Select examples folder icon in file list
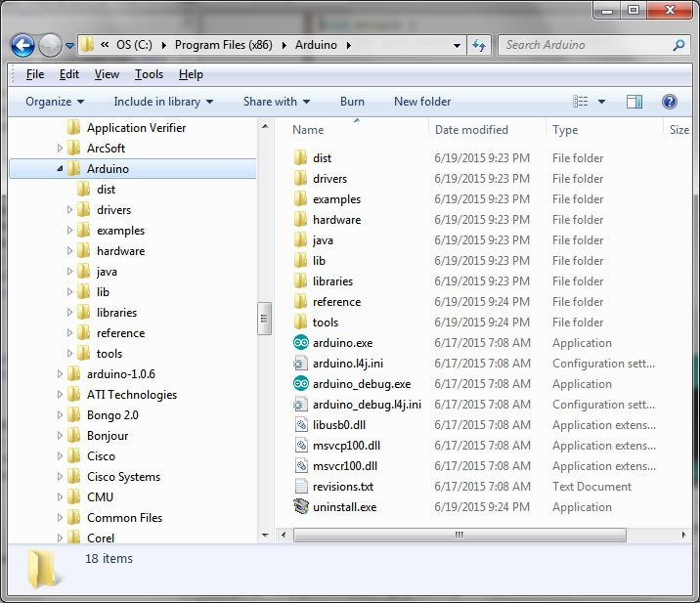The width and height of the screenshot is (700, 603). click(x=301, y=199)
